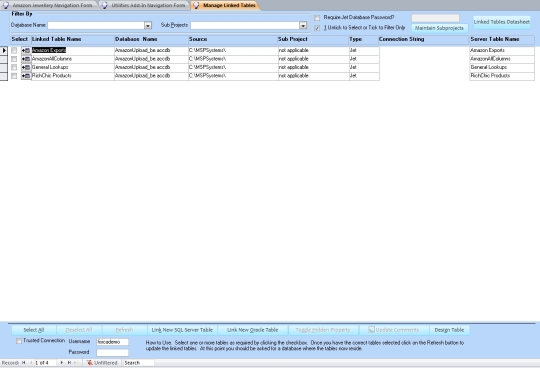Go to next record navigation arrow
The image size is (540, 368).
click(62, 362)
